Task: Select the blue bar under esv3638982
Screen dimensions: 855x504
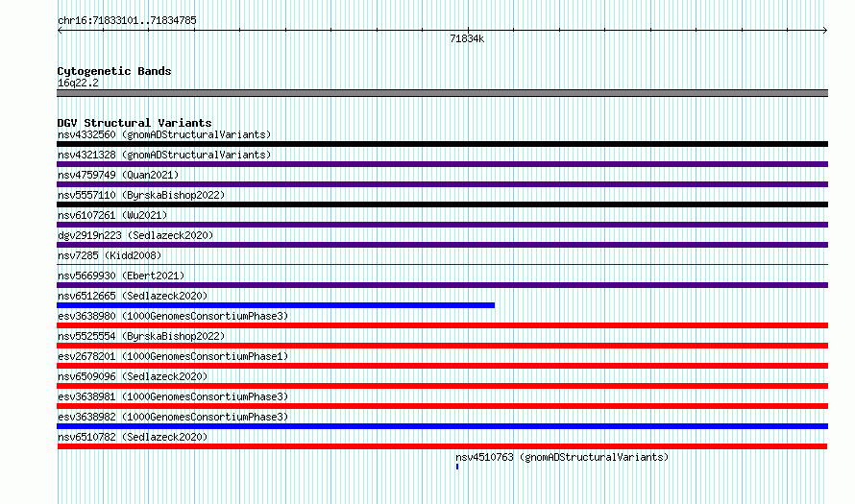Action: click(x=442, y=426)
